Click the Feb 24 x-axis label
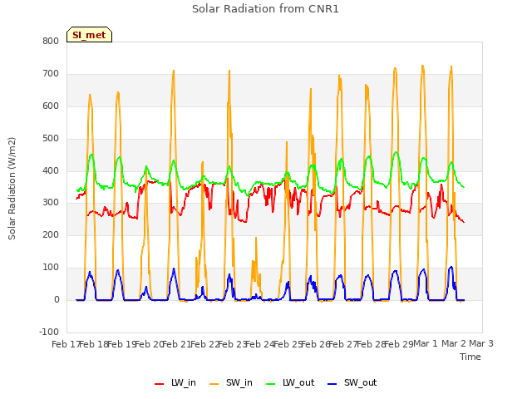The image size is (532, 399). [x=260, y=344]
